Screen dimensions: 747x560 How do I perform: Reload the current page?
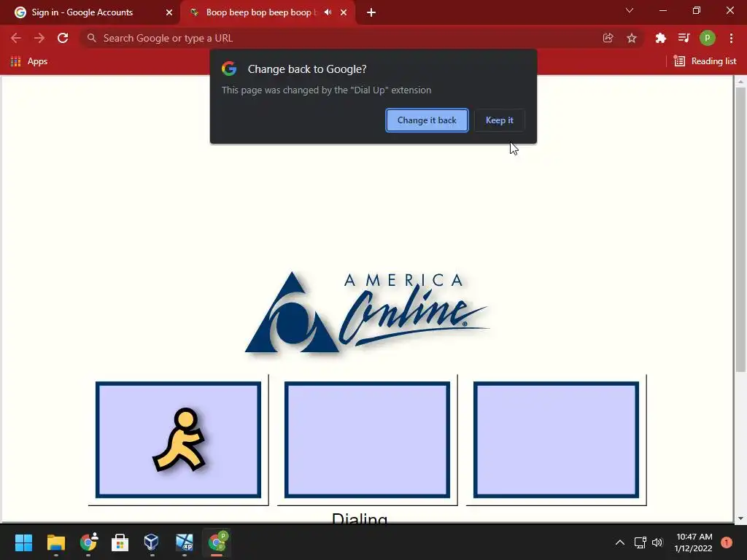(63, 38)
